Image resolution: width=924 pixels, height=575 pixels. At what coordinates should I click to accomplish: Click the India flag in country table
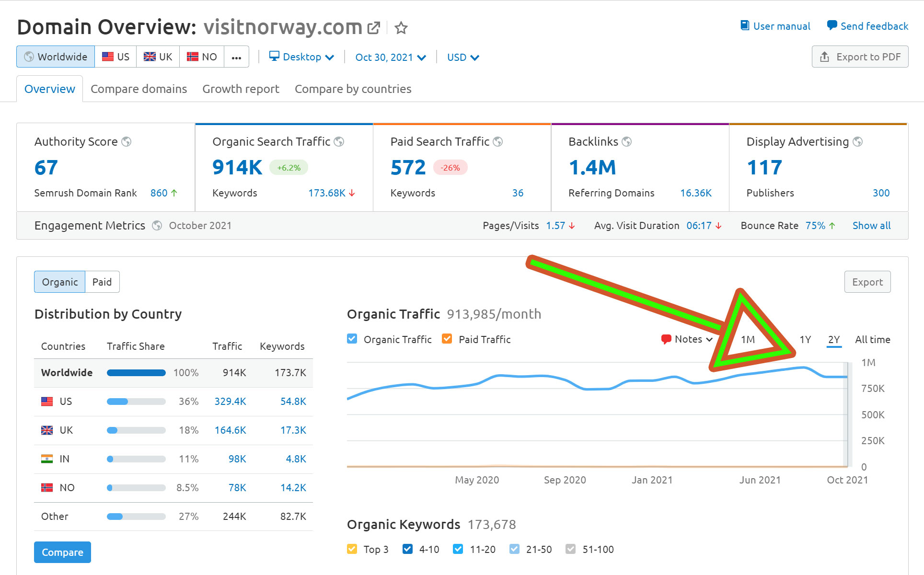[47, 459]
